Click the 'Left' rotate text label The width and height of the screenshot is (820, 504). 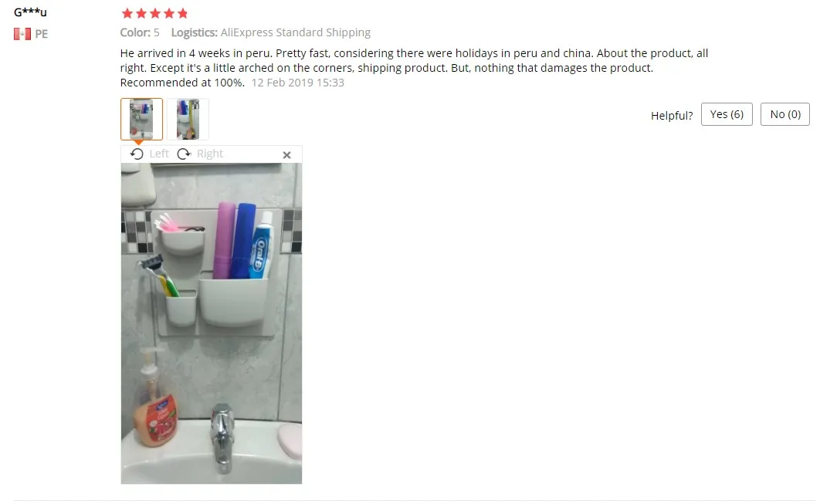click(159, 154)
